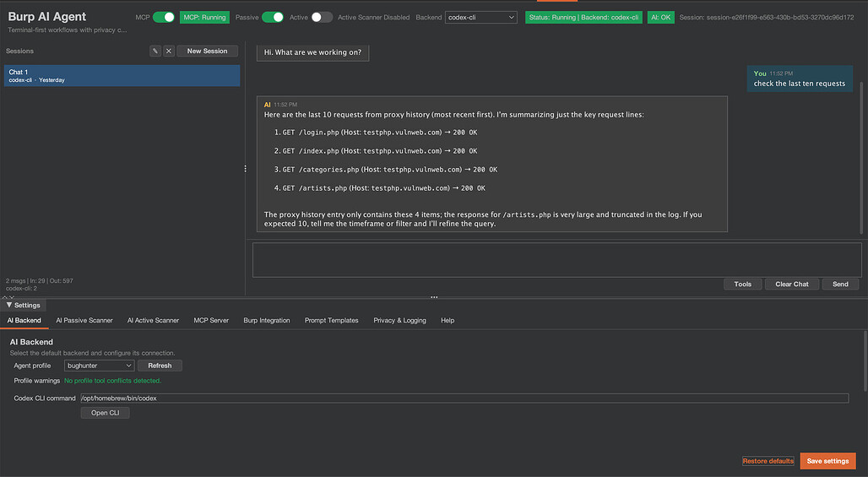This screenshot has width=868, height=477.
Task: Click 'No profile tool conflicts detected' text
Action: coord(113,381)
